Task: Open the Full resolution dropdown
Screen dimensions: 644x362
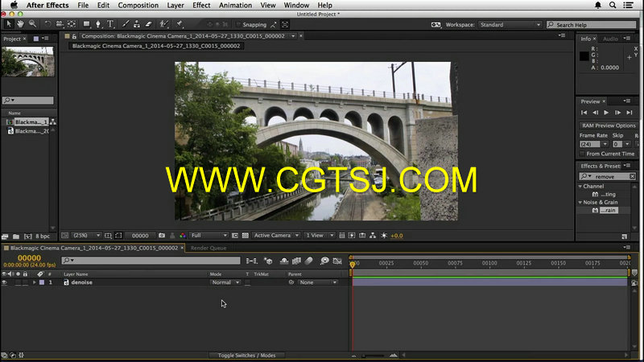Action: pyautogui.click(x=208, y=236)
